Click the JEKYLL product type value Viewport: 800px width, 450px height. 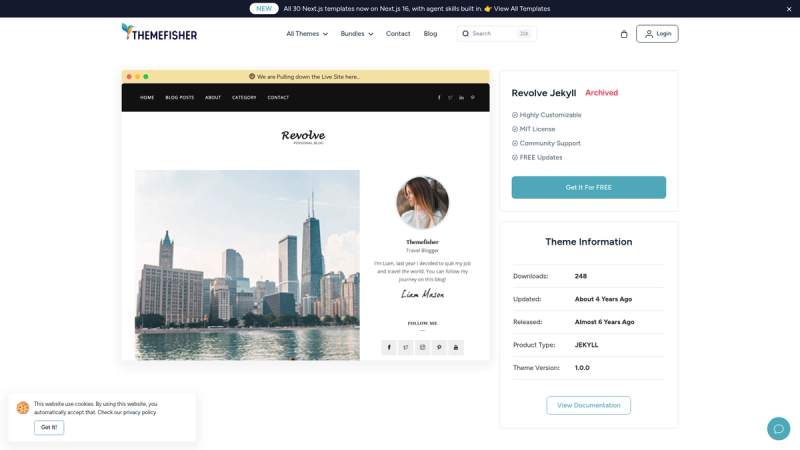pyautogui.click(x=586, y=345)
